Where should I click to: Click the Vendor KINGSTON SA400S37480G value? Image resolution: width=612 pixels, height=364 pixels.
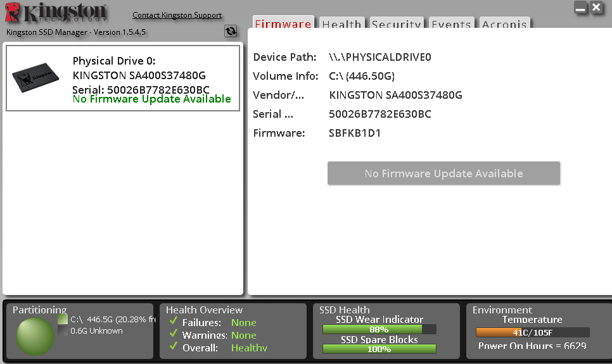[395, 95]
